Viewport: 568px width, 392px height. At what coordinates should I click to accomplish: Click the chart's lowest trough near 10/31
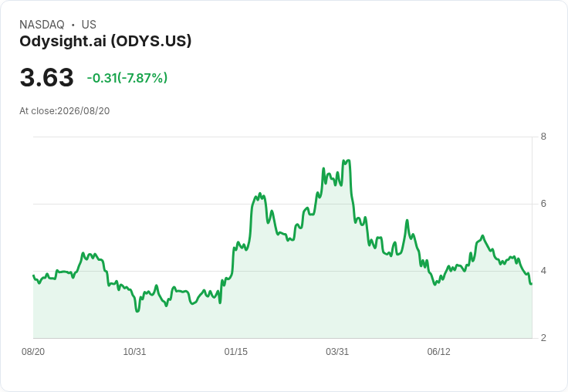click(x=137, y=311)
